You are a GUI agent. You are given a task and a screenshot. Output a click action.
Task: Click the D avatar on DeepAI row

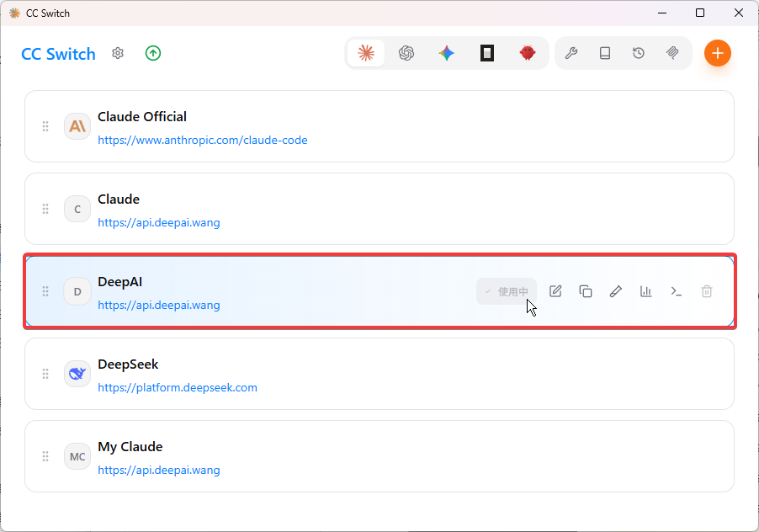coord(77,291)
